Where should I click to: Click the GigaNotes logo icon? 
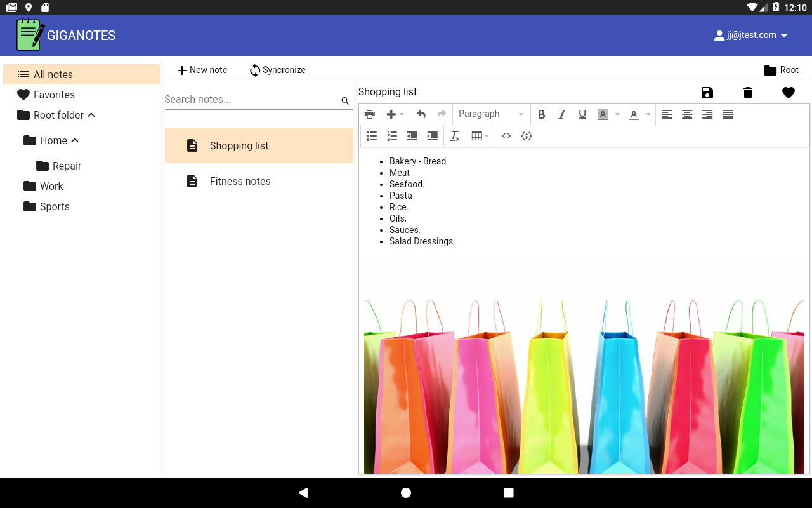point(30,35)
